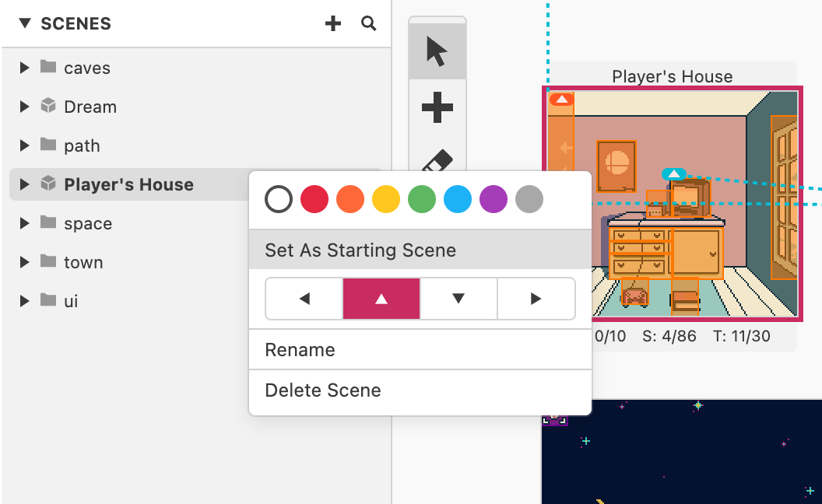The image size is (822, 504).
Task: Choose the plus add tool in toolbar
Action: [437, 107]
